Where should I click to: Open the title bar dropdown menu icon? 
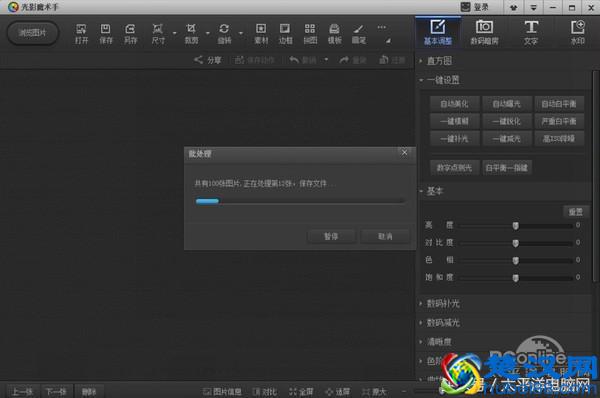(533, 7)
